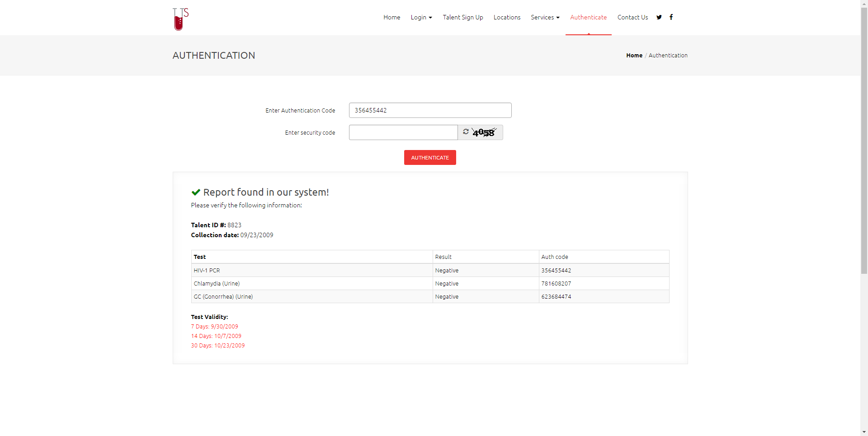Screen dimensions: 868x436
Task: Open the Facebook icon link
Action: point(671,17)
